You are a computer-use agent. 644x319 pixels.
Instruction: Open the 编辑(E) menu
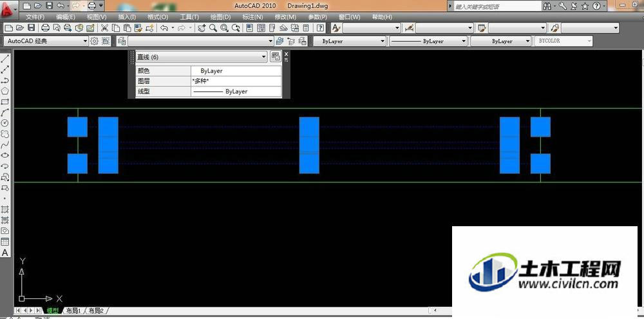(x=66, y=17)
